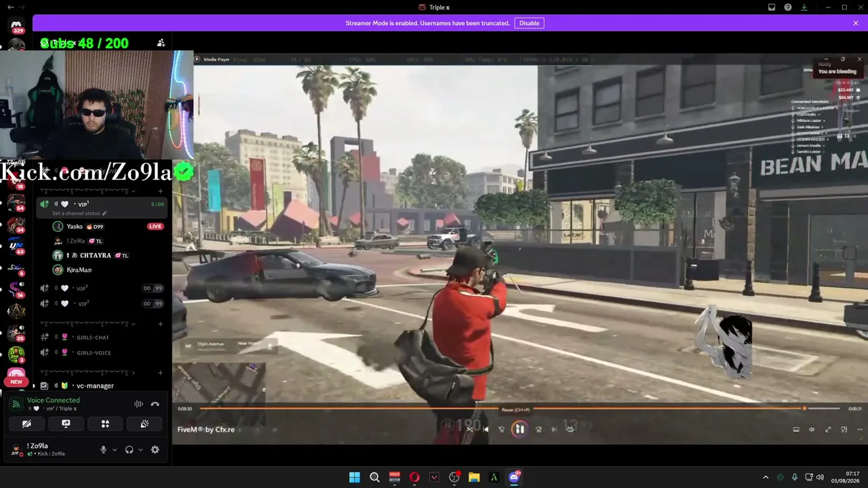868x488 pixels.
Task: Disable Streamer Mode in Discord banner
Action: point(529,23)
